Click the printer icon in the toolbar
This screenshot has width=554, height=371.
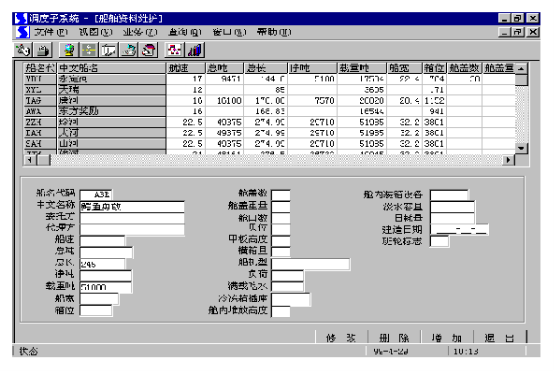coord(43,50)
